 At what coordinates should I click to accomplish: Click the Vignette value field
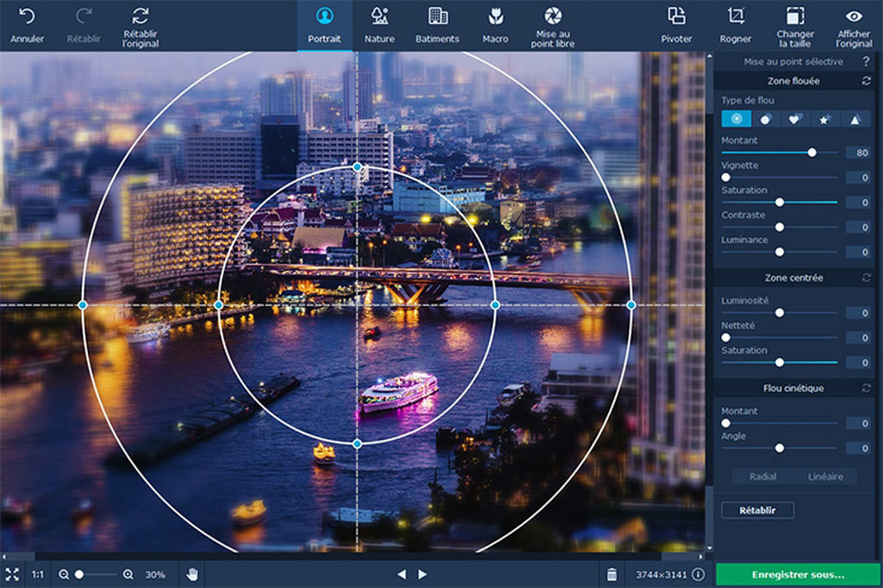860,178
